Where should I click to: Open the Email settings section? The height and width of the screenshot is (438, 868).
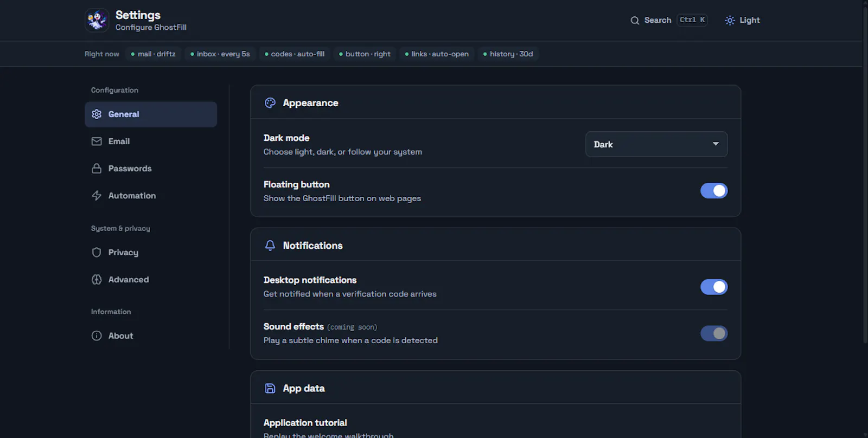coord(151,141)
